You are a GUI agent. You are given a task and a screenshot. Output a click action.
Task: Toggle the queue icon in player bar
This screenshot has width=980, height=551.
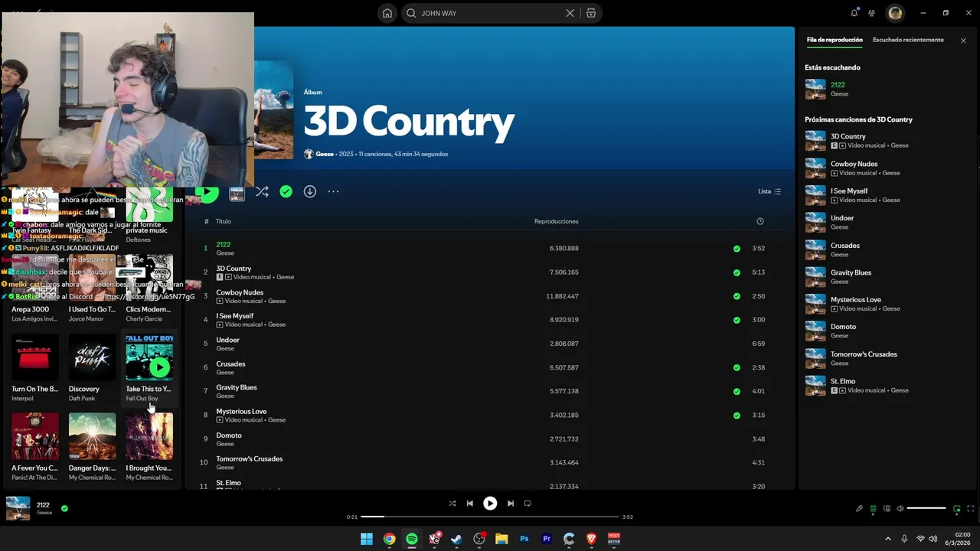[873, 509]
